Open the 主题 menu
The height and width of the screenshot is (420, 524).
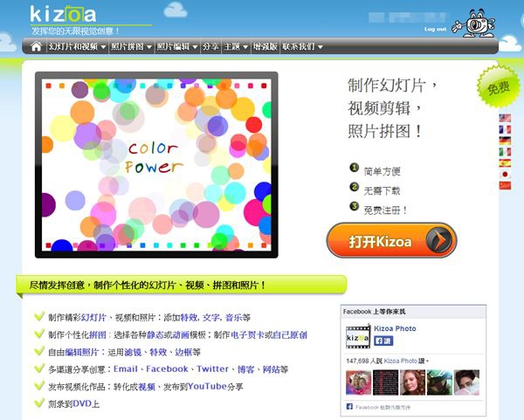231,46
